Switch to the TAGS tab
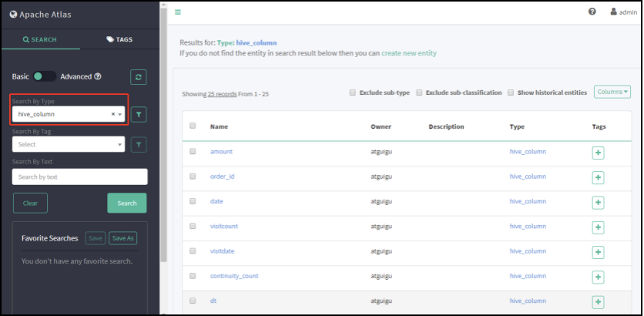Screen dimensions: 644x316 (x=119, y=39)
